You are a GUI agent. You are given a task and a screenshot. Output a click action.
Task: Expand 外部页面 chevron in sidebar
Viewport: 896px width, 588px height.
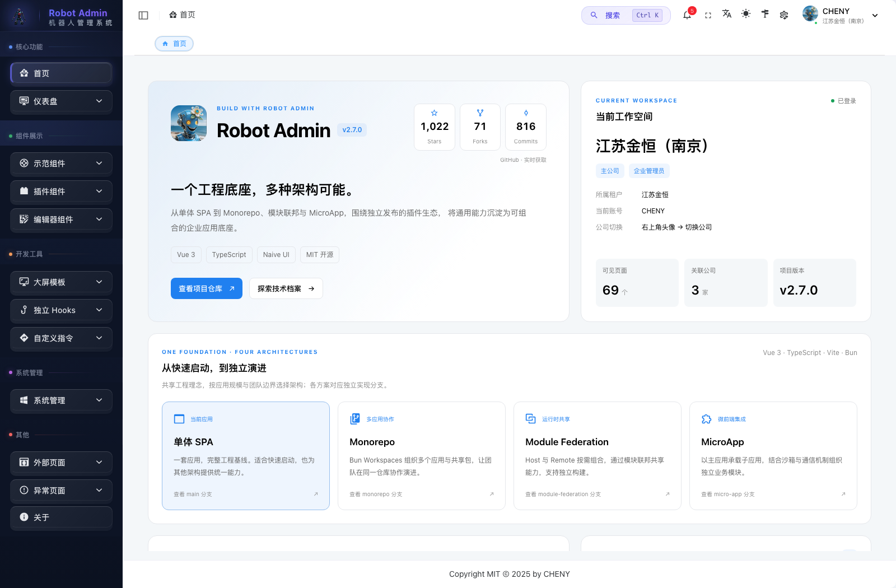pos(99,463)
